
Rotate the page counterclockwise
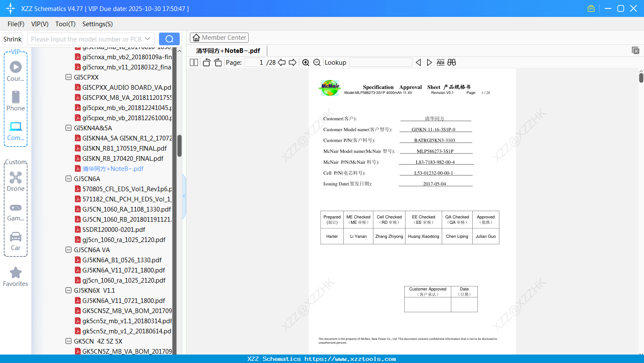[206, 63]
